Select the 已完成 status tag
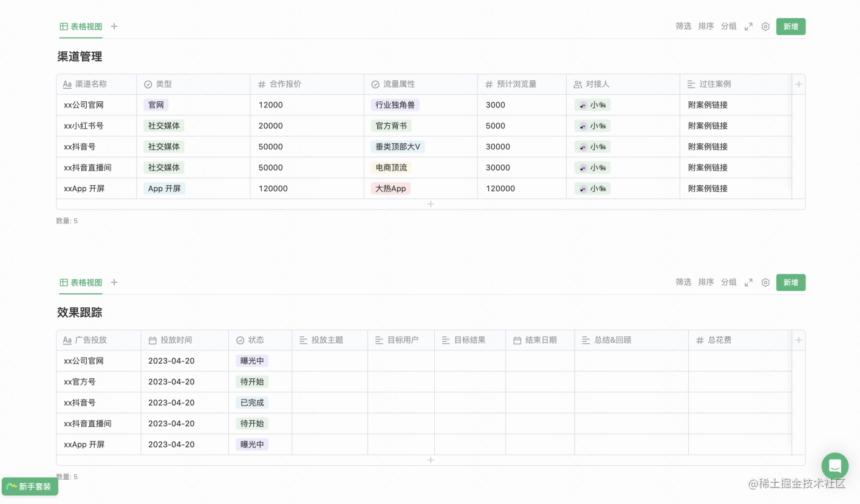 (252, 403)
